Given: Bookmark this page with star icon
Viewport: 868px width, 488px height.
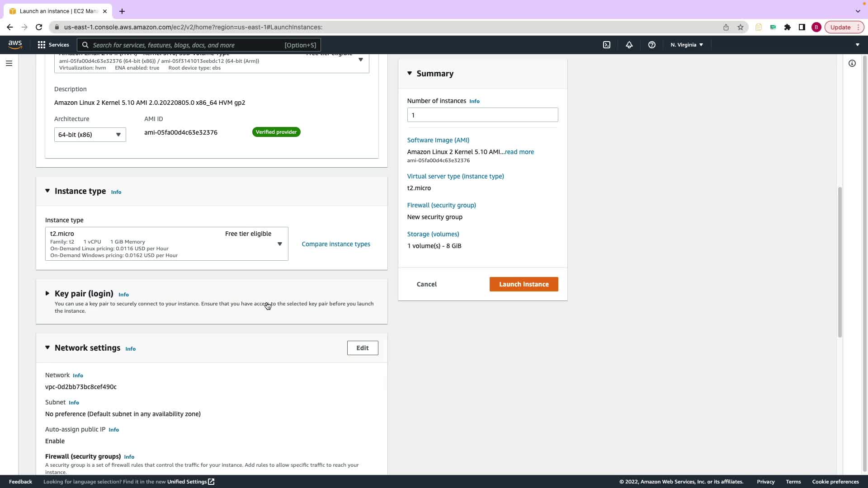Looking at the screenshot, I should pyautogui.click(x=740, y=27).
